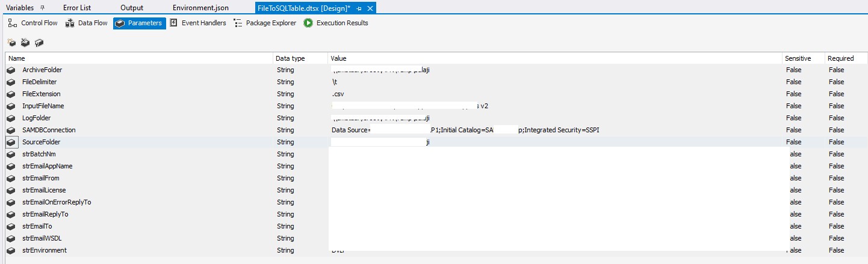The width and height of the screenshot is (868, 264).
Task: Toggle Sensitive False for FileExtension
Action: pos(793,94)
